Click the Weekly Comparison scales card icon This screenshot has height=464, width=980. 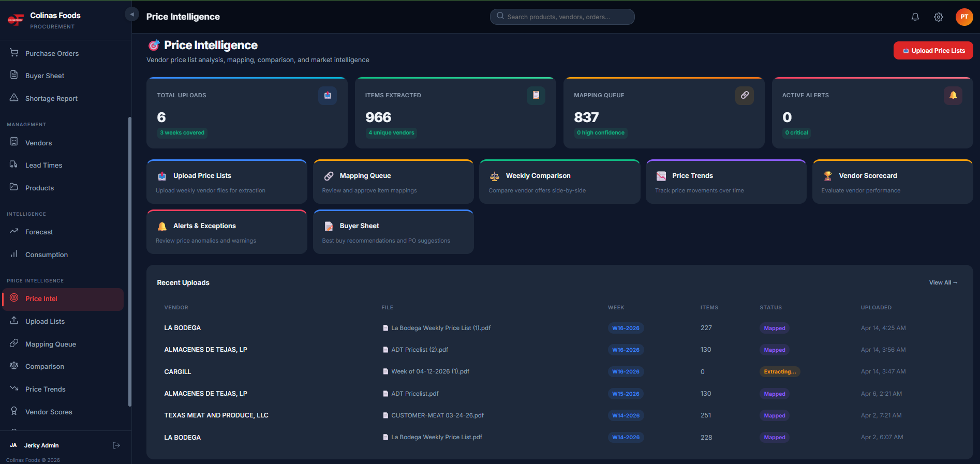click(x=495, y=176)
